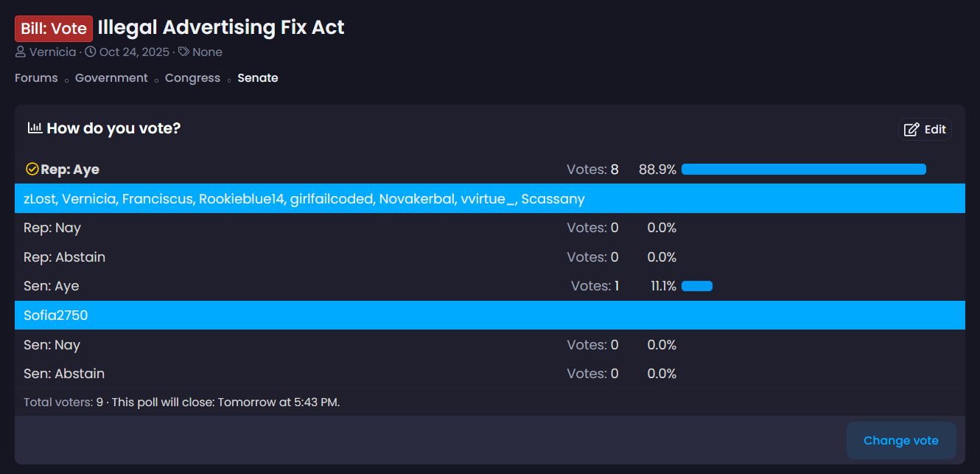
Task: Click the author user icon beside Vernicia
Action: pos(21,52)
